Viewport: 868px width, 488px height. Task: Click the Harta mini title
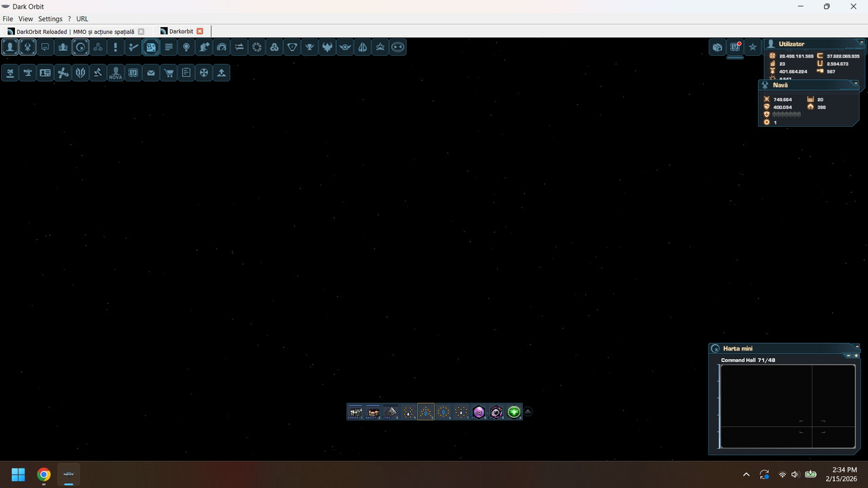click(738, 348)
